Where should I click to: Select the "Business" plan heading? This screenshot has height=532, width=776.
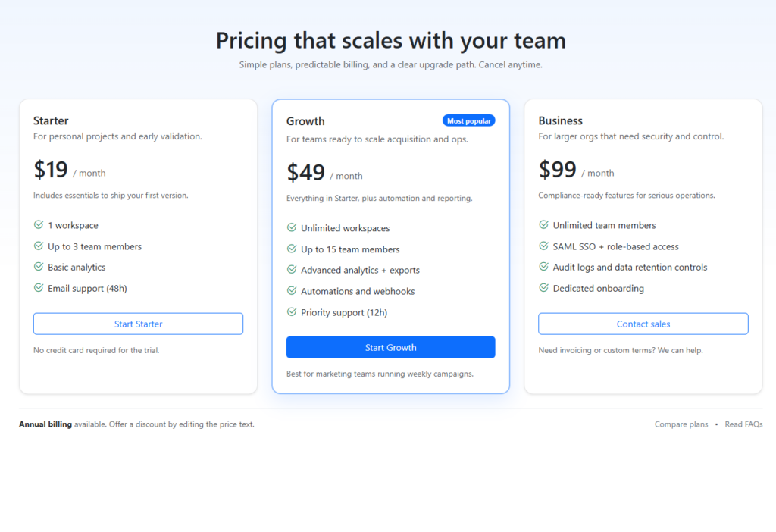tap(561, 120)
